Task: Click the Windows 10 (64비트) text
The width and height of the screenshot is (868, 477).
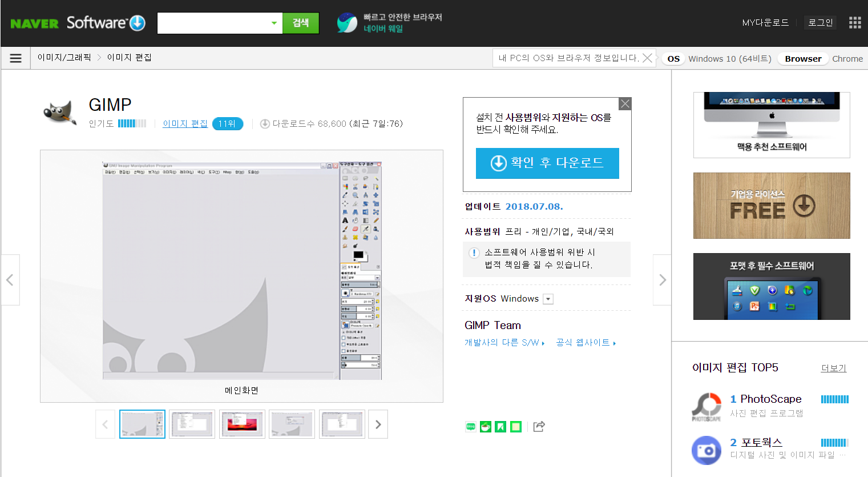Action: [x=730, y=58]
